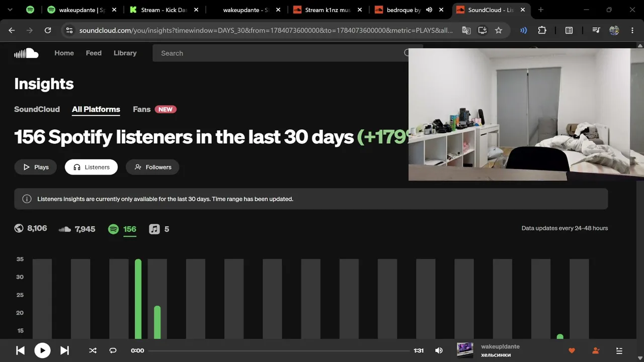Open a new browser tab
The width and height of the screenshot is (644, 362).
(x=541, y=10)
